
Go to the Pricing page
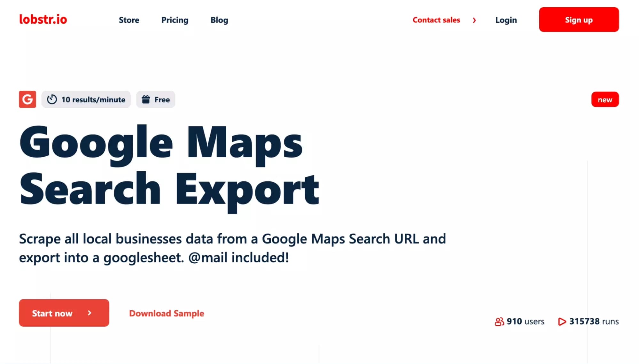click(175, 20)
